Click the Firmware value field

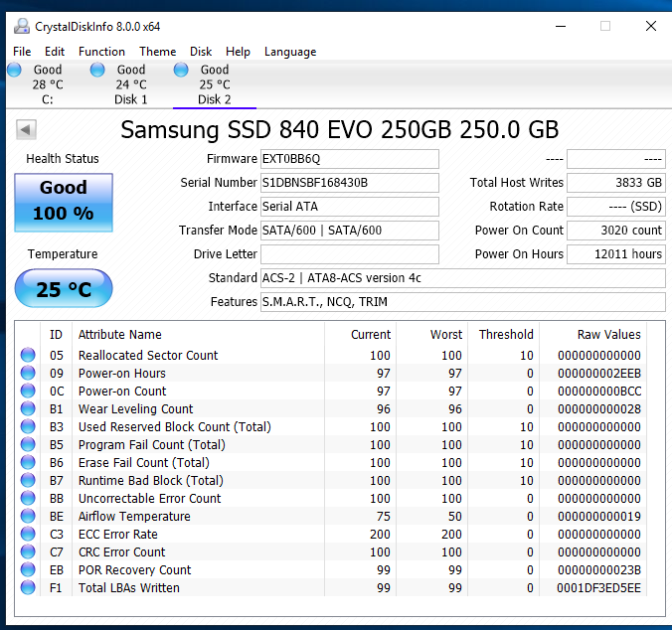click(349, 159)
